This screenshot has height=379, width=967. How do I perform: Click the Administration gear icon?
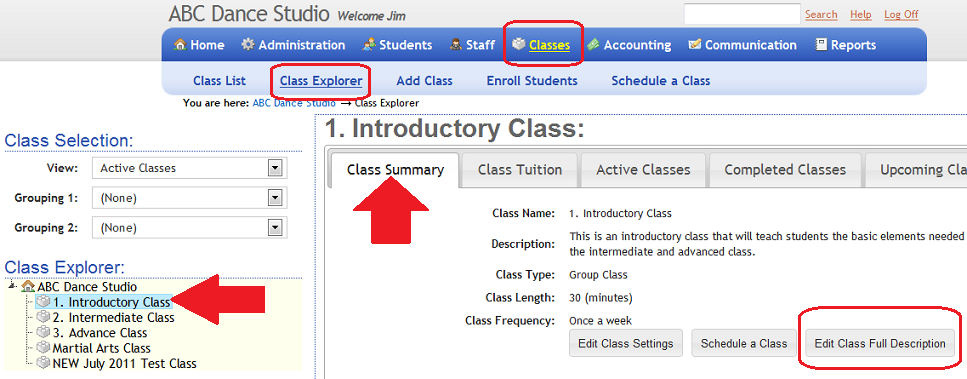[x=248, y=44]
